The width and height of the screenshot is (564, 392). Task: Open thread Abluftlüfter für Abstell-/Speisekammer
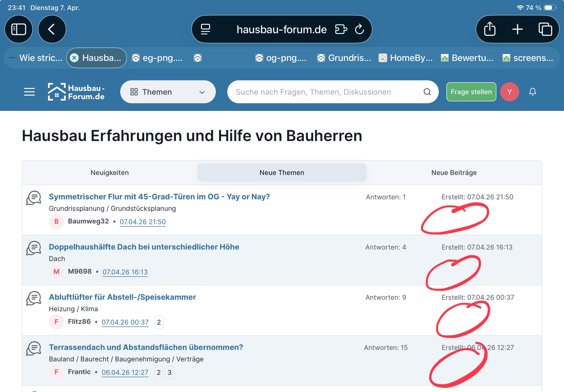pyautogui.click(x=122, y=297)
